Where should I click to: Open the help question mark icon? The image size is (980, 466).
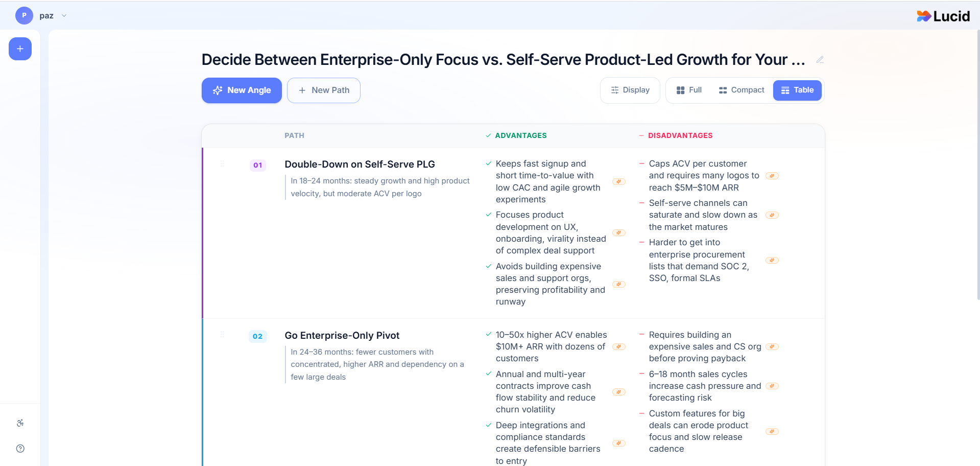20,449
